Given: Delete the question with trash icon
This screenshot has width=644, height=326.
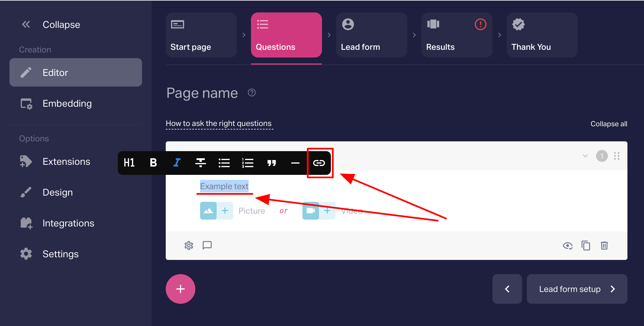Looking at the screenshot, I should (604, 246).
